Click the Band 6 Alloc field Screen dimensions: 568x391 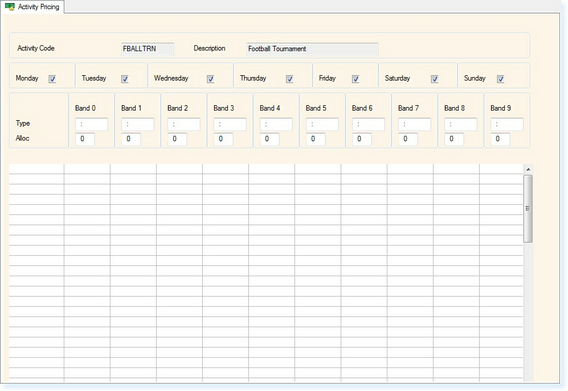click(362, 139)
